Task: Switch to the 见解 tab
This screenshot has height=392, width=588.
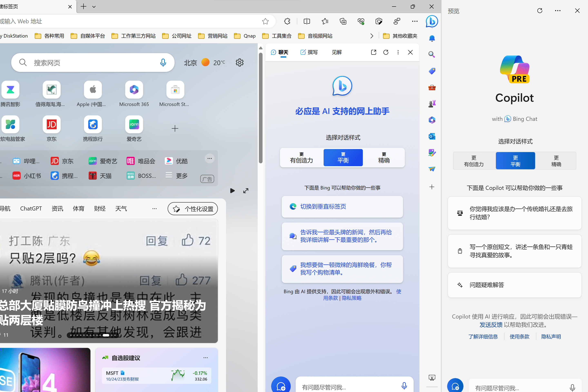Action: 337,52
